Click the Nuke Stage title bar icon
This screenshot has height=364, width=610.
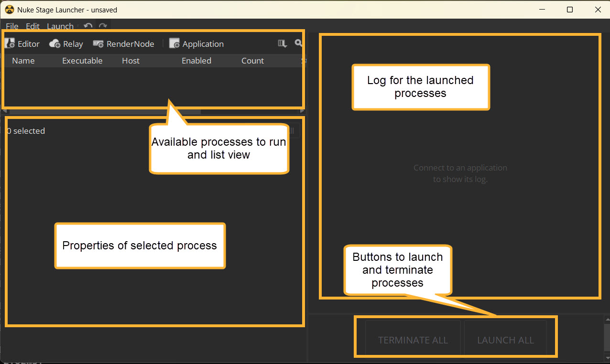coord(9,10)
